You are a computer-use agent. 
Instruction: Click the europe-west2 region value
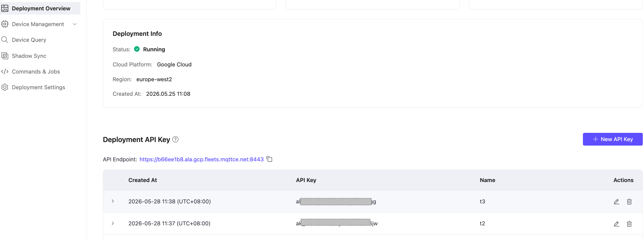point(154,79)
